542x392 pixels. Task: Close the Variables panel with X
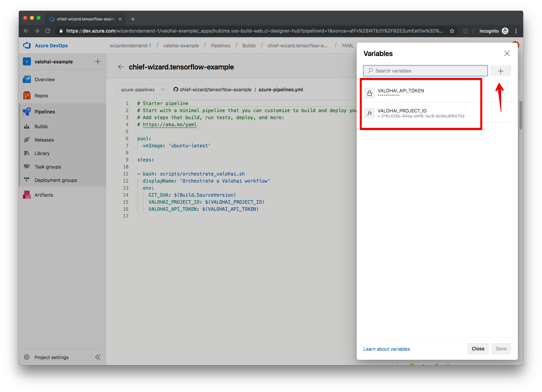click(507, 53)
